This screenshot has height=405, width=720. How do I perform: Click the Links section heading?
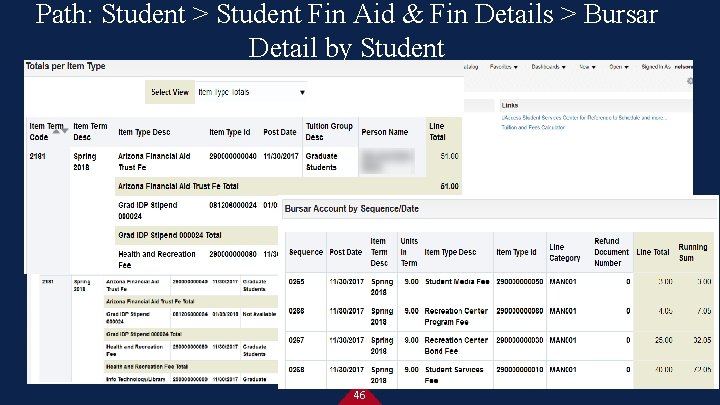(x=510, y=106)
